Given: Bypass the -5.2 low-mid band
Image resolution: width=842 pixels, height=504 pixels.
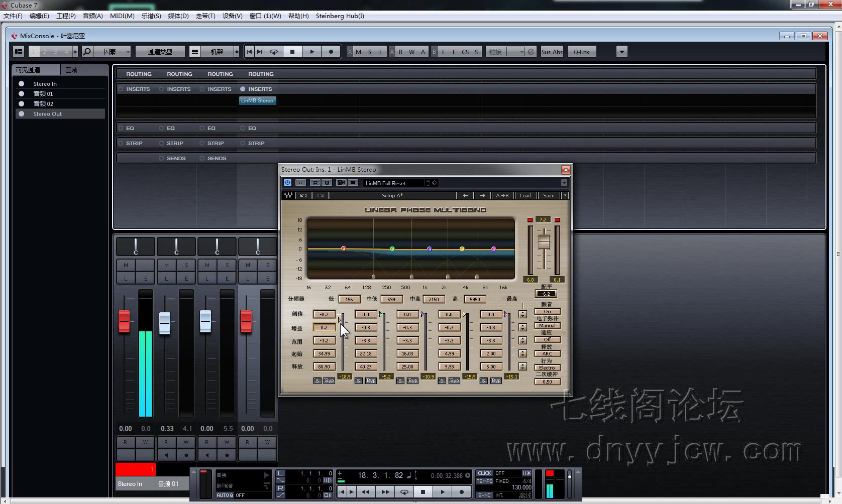Looking at the screenshot, I should [x=371, y=381].
